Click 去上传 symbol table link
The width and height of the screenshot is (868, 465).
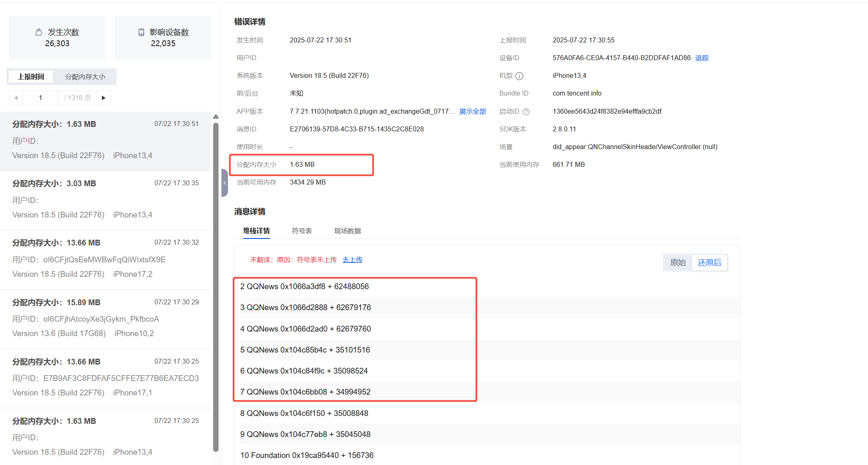(352, 259)
